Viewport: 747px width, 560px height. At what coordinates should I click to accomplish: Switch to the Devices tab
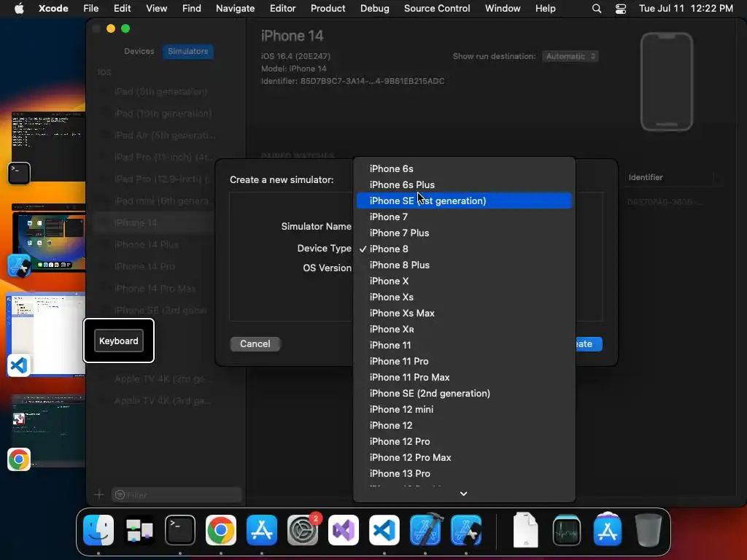[139, 51]
